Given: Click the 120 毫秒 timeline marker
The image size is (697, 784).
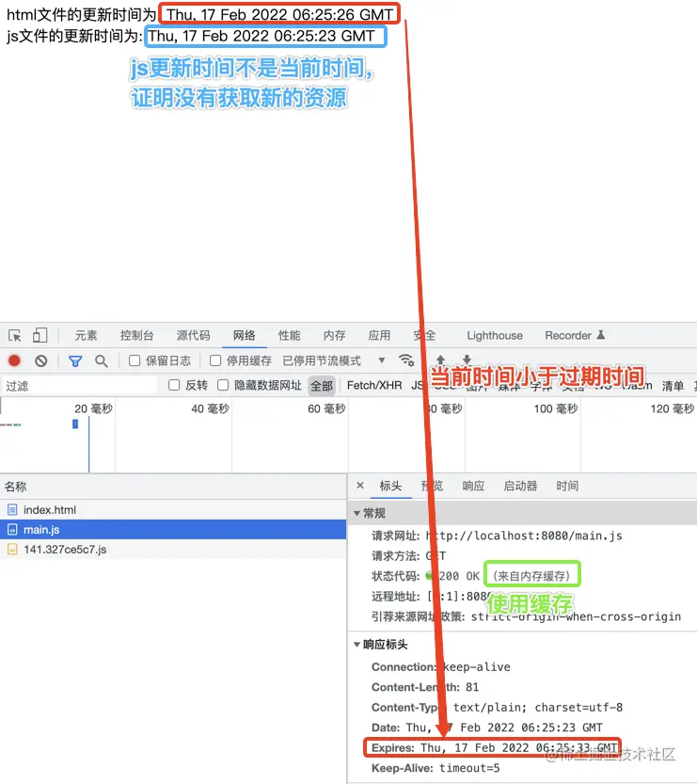Looking at the screenshot, I should pos(672,408).
